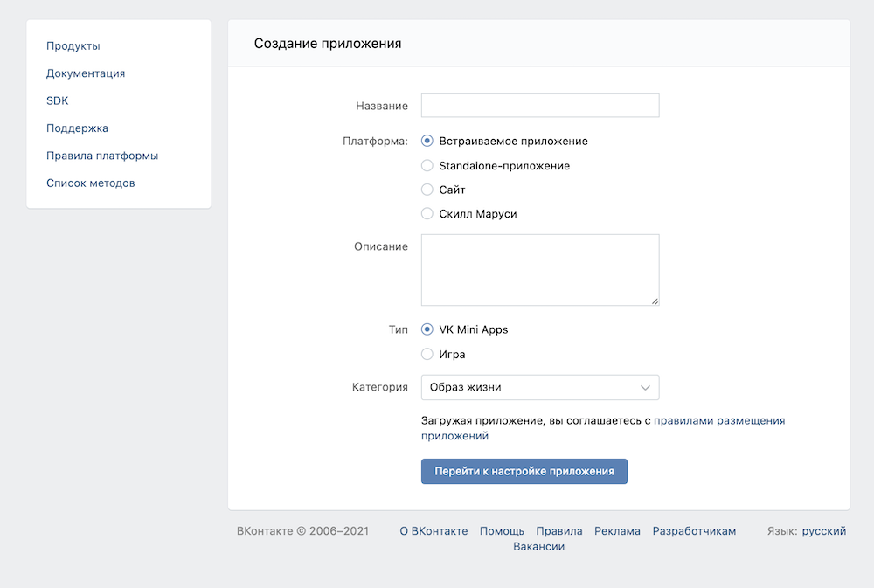Click Перейти к настройке приложения button
Image resolution: width=874 pixels, height=588 pixels.
tap(524, 471)
